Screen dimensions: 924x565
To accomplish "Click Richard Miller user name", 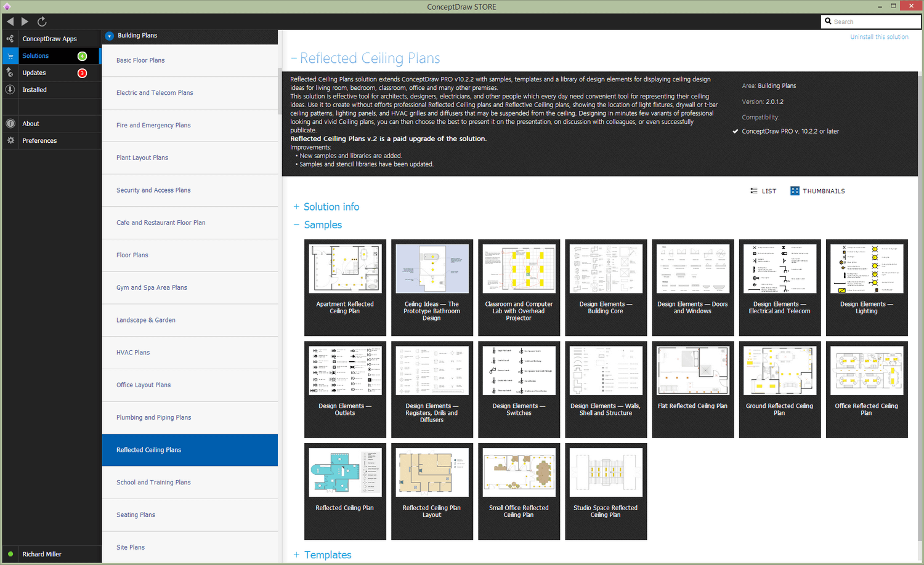I will [42, 554].
